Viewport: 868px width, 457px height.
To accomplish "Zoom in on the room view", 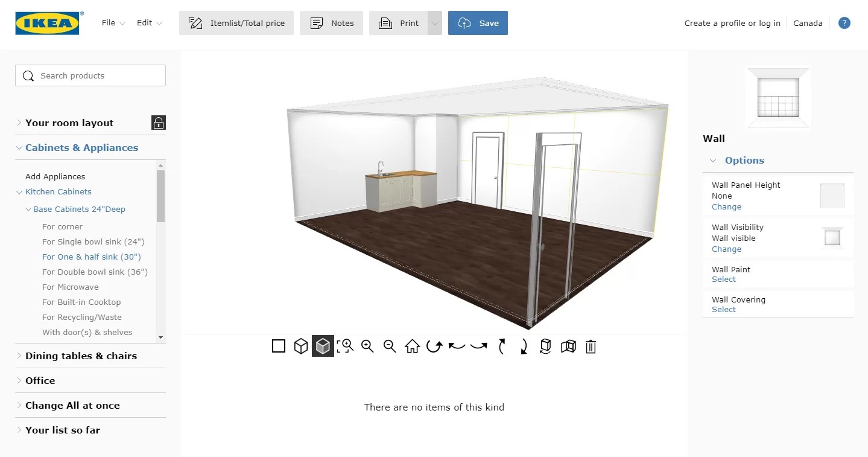I will click(367, 346).
